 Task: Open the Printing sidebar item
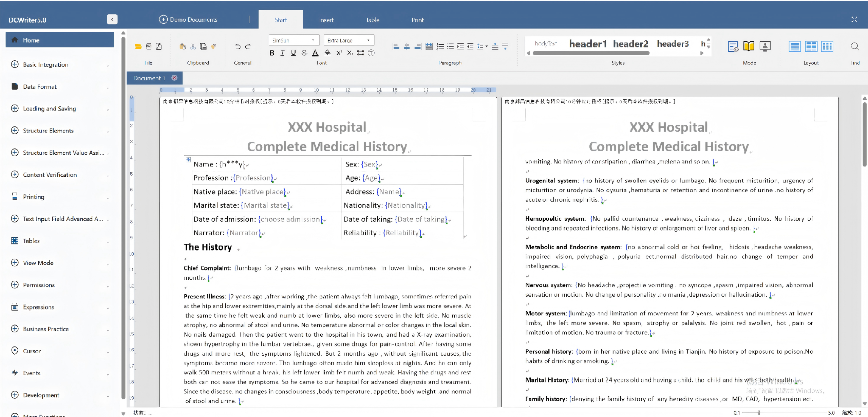click(60, 197)
